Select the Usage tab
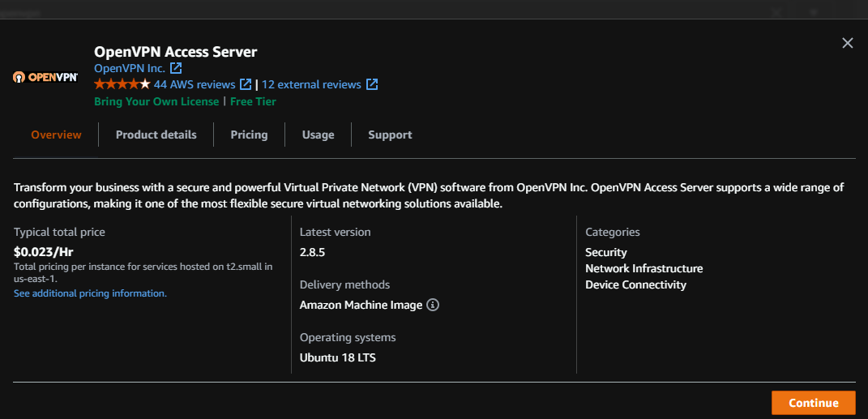 [318, 135]
